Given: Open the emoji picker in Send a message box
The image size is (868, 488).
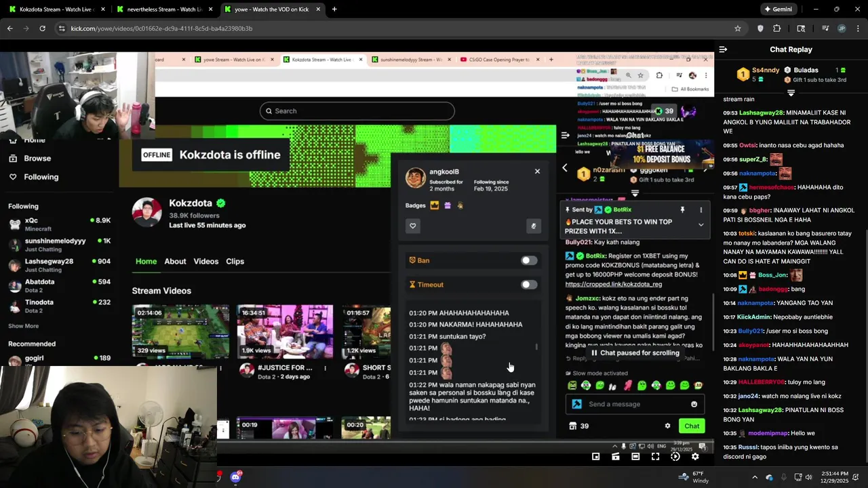Looking at the screenshot, I should pos(694,404).
